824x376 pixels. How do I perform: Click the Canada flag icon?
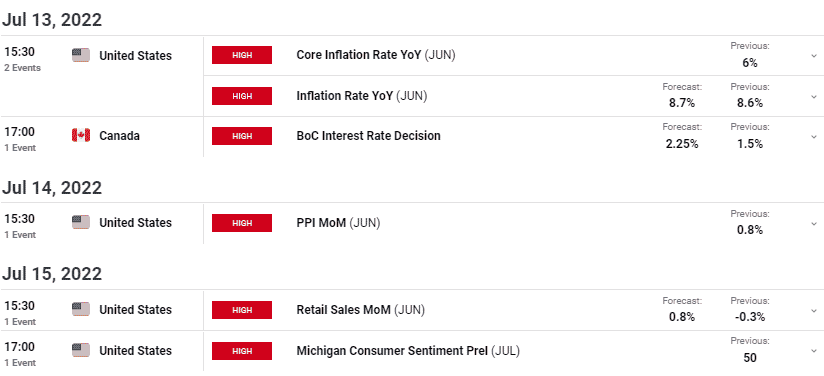81,136
